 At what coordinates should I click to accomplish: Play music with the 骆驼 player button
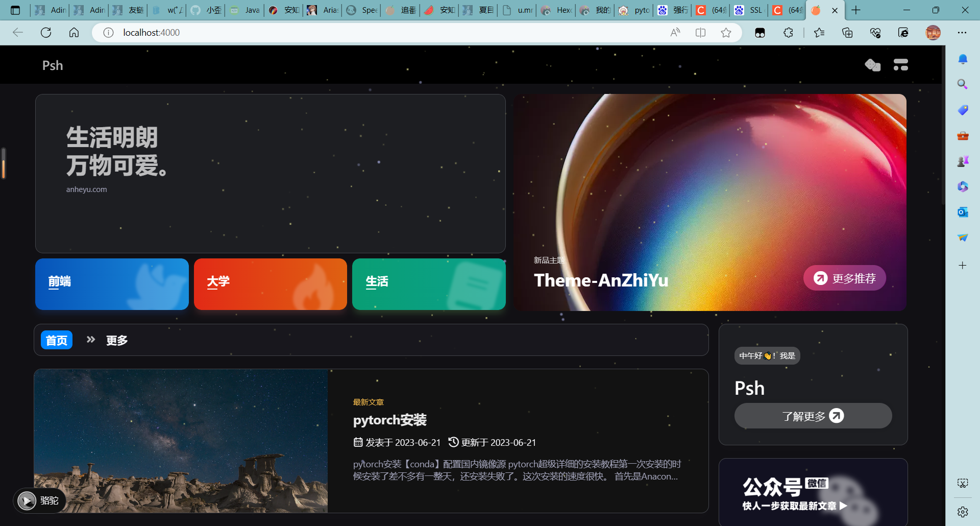point(27,500)
